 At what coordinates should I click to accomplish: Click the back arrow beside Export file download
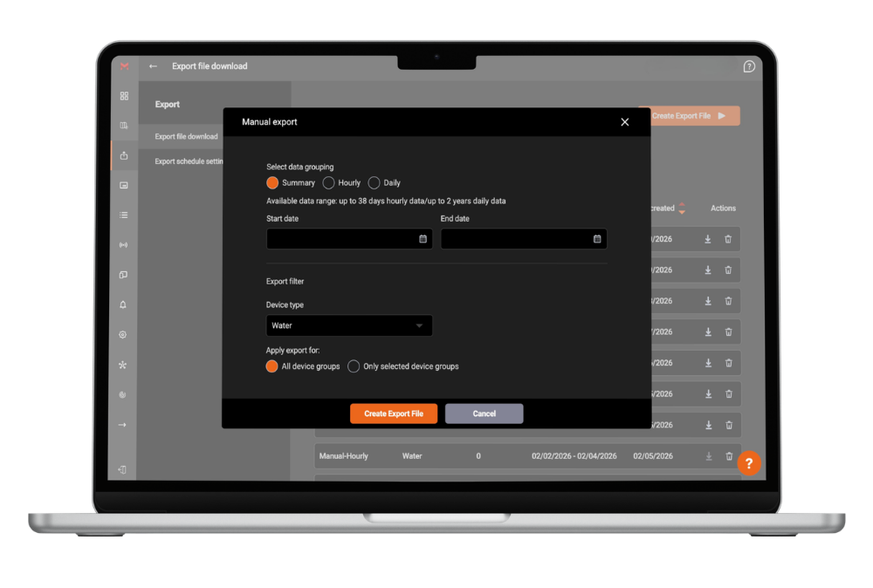(x=154, y=66)
